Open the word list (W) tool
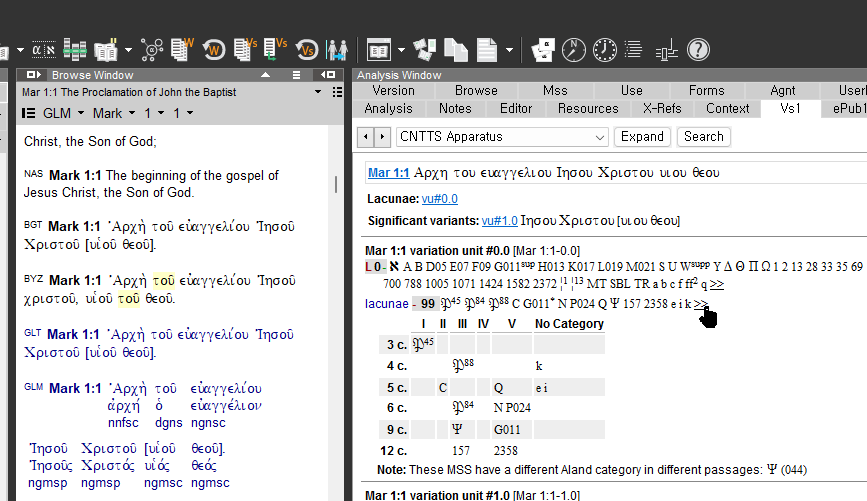 pyautogui.click(x=182, y=50)
